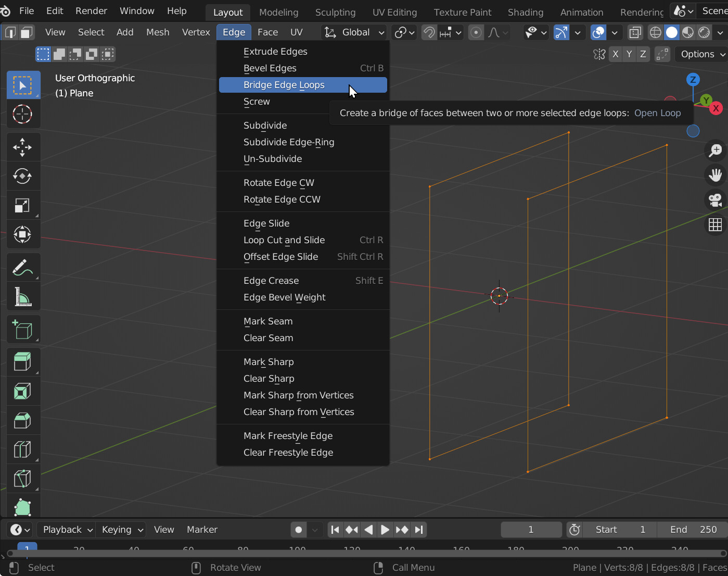Click the Z axis on navigation gizmo
The image size is (728, 576).
click(693, 80)
